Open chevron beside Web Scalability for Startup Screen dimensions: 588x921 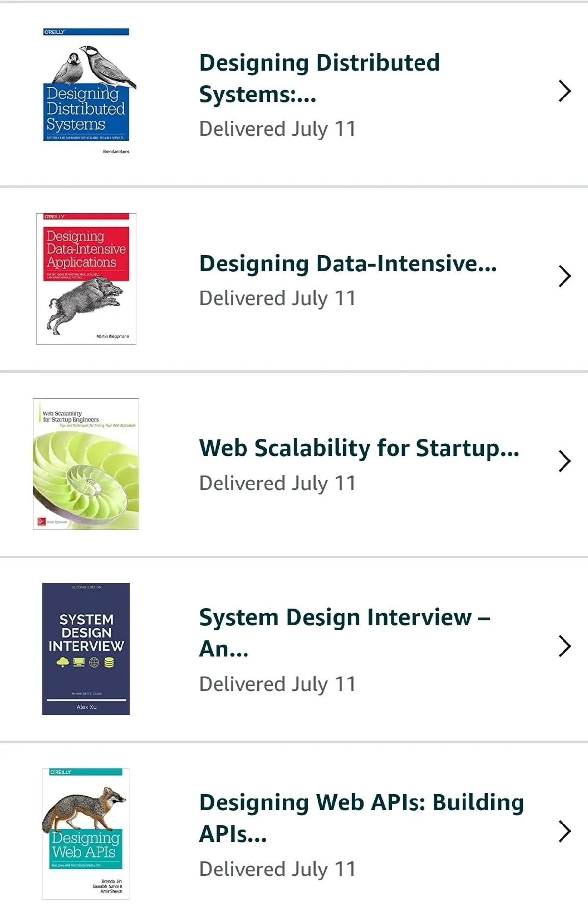564,461
